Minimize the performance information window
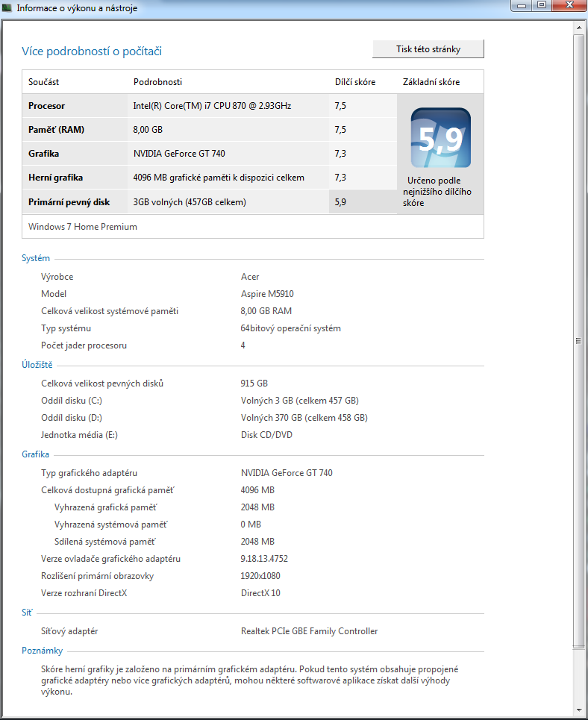The height and width of the screenshot is (720, 588). (x=522, y=6)
